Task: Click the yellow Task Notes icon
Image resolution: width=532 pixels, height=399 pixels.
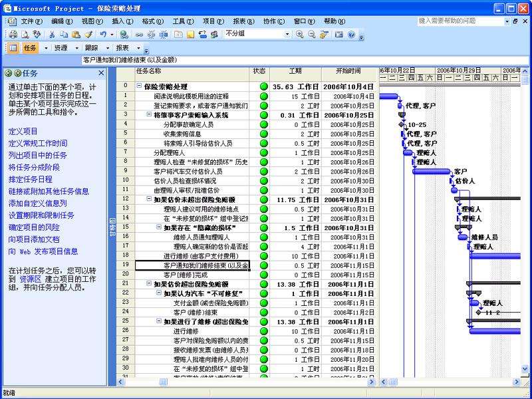Action: coord(190,35)
